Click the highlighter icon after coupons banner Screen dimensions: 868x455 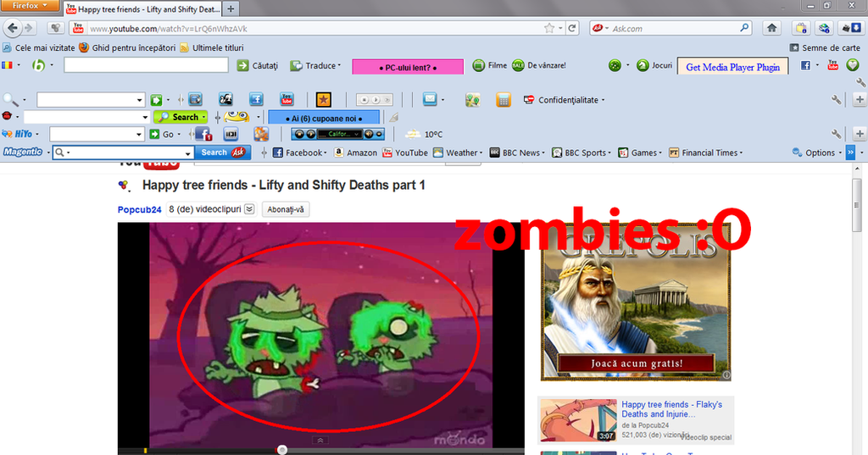(393, 117)
